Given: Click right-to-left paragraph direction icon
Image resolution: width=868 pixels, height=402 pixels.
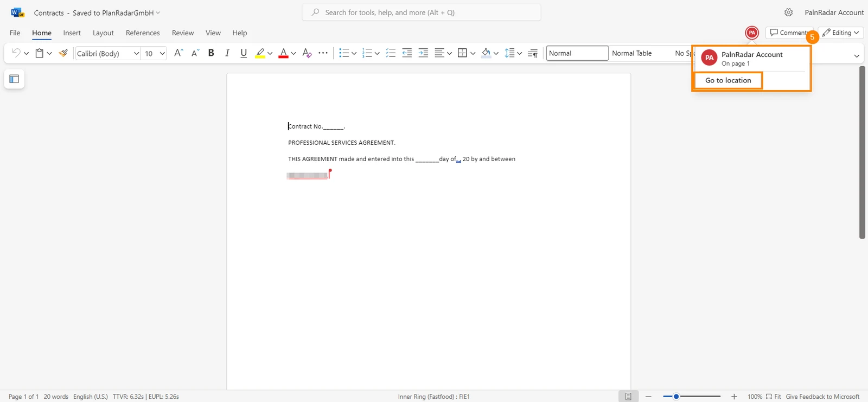Looking at the screenshot, I should pyautogui.click(x=533, y=53).
